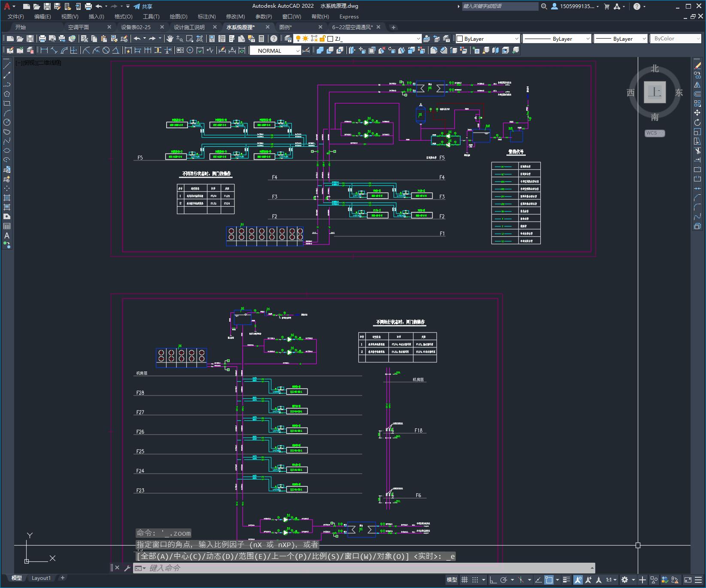Click the Plot printer icon
This screenshot has width=706, height=588.
42,39
